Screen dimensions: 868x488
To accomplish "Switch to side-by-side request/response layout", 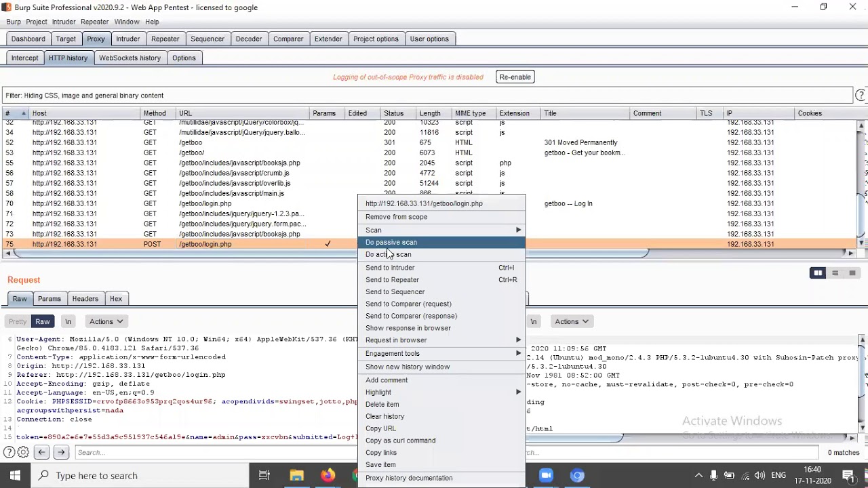I will tap(818, 273).
